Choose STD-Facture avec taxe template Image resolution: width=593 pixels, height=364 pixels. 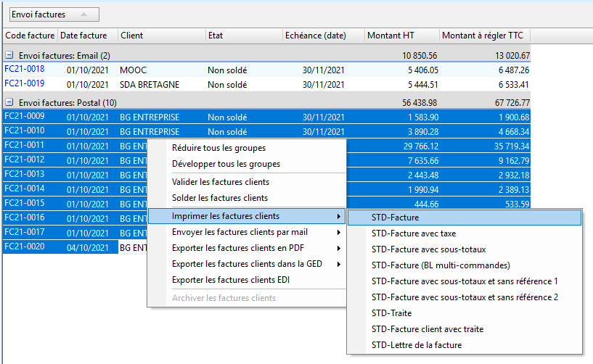pyautogui.click(x=414, y=233)
